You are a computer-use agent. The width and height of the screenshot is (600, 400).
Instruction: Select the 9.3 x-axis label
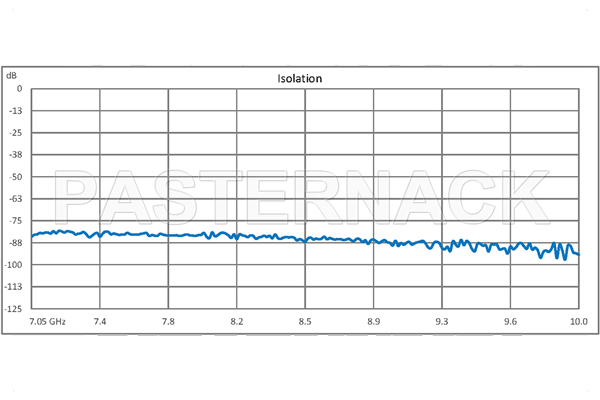click(x=442, y=321)
